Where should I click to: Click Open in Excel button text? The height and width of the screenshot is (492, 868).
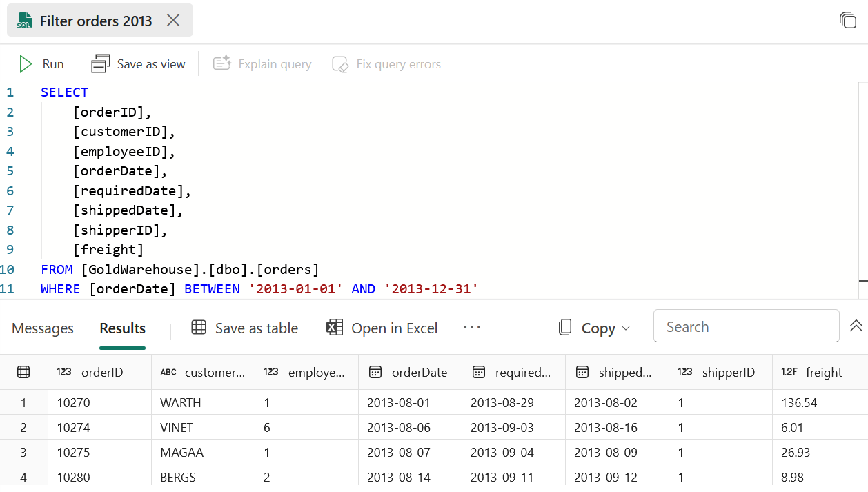coord(395,328)
